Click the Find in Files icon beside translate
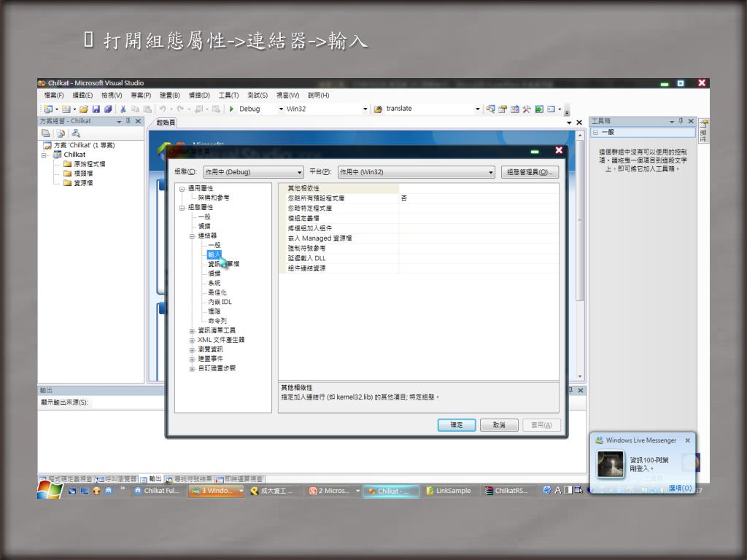 click(x=378, y=109)
